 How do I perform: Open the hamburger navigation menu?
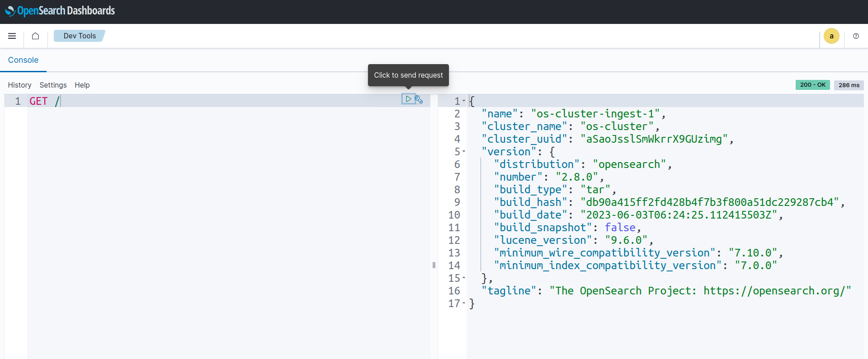12,36
